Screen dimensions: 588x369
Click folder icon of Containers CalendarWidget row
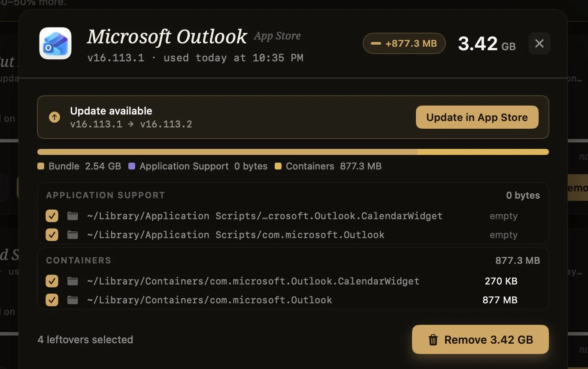(x=73, y=281)
